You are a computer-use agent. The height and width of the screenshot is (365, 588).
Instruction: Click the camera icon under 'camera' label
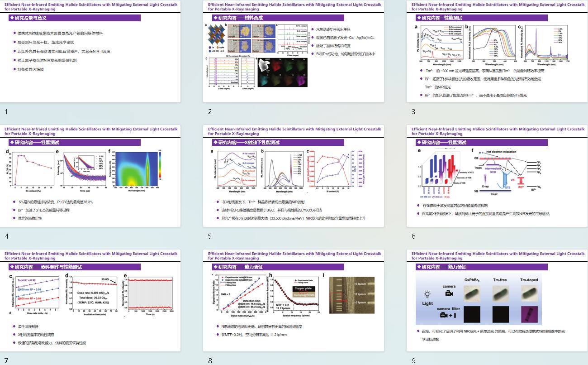(449, 294)
